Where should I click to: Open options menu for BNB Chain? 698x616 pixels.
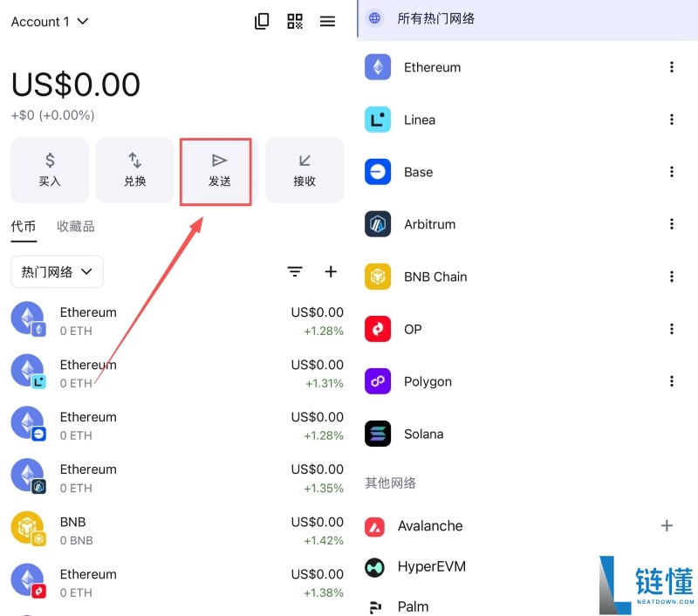672,277
